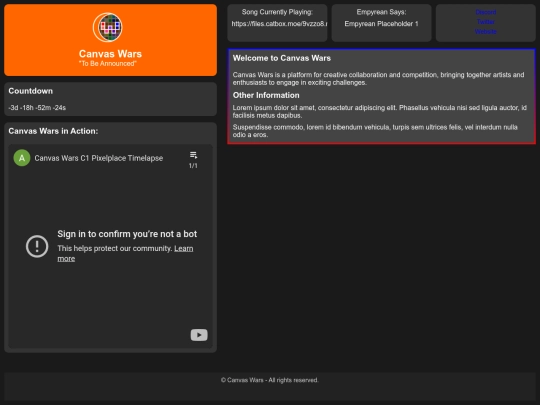Click the 'Canvas Wars in Action:' heading
540x405 pixels.
coord(53,131)
